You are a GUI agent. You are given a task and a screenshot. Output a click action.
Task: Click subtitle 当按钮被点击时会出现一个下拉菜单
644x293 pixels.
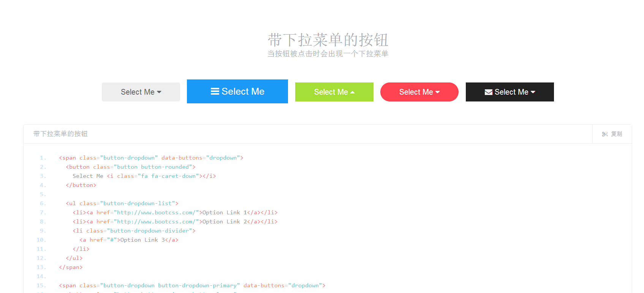(x=328, y=54)
